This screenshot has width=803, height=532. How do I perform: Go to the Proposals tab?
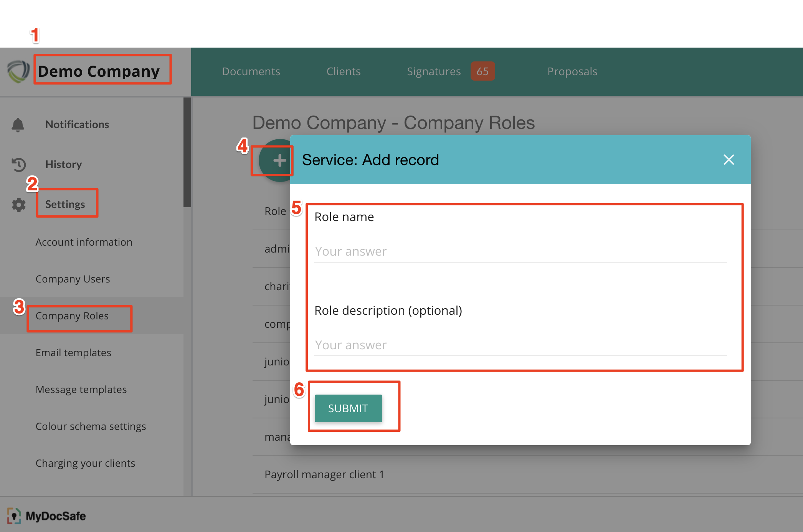click(572, 71)
